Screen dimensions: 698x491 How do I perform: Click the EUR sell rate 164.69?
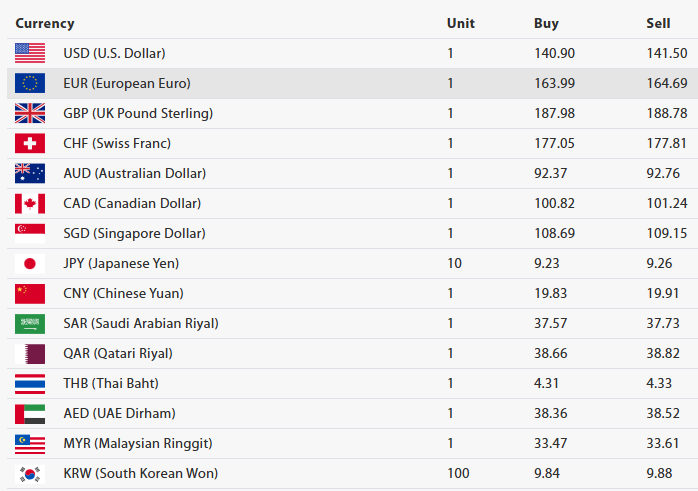pyautogui.click(x=666, y=83)
